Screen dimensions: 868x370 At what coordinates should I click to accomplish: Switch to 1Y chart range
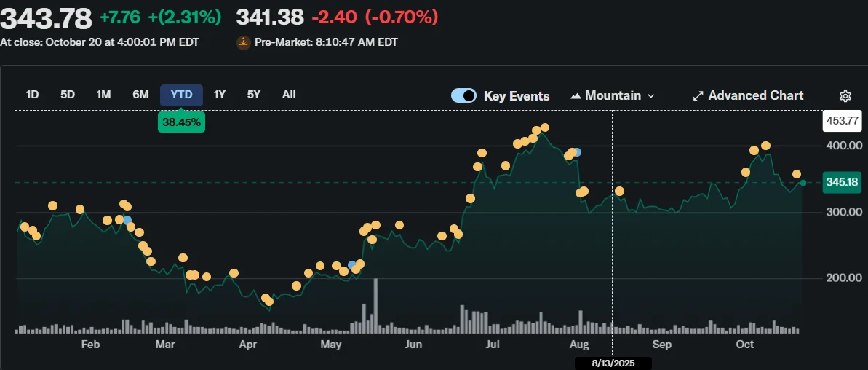(x=219, y=95)
